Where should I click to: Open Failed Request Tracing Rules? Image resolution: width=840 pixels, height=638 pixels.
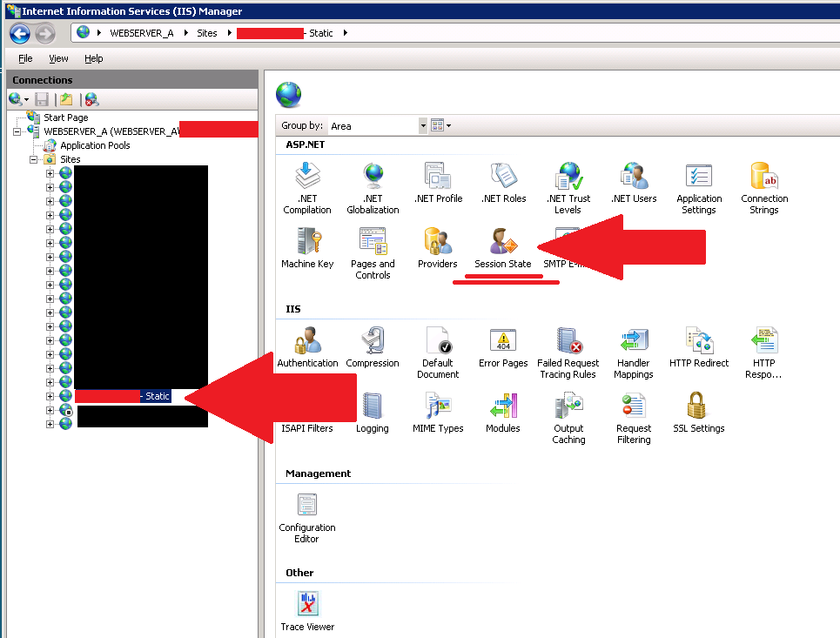(x=568, y=353)
